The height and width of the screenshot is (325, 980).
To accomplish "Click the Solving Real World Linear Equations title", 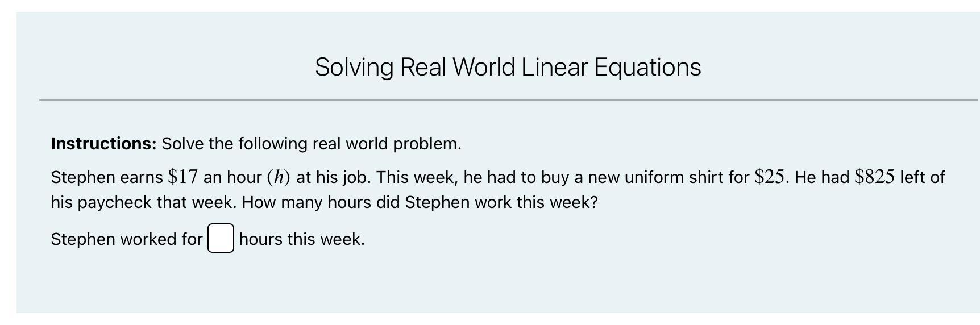I will click(508, 67).
